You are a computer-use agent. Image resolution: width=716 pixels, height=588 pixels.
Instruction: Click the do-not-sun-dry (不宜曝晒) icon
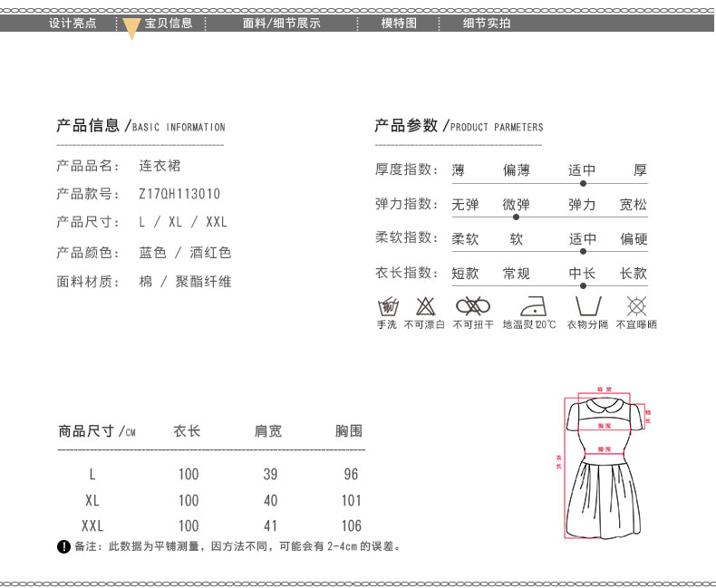pyautogui.click(x=636, y=305)
